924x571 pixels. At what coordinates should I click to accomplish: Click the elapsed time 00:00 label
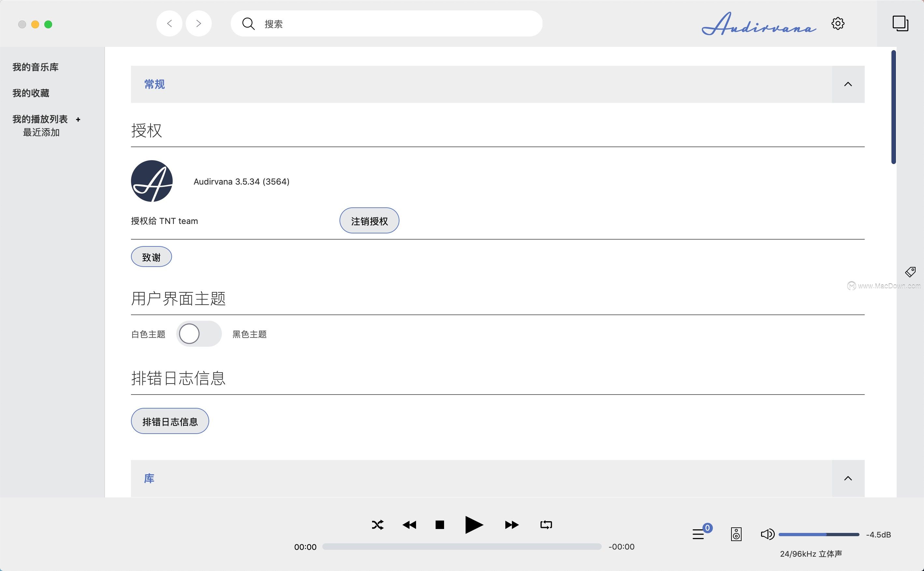coord(305,547)
